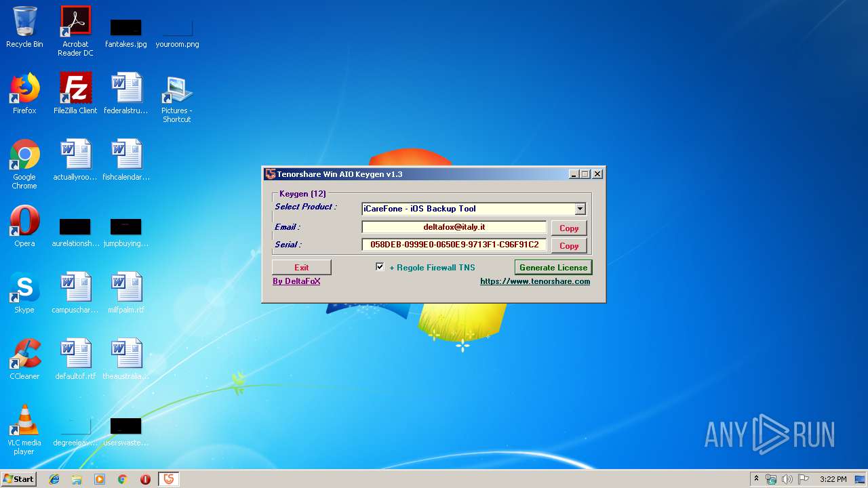Screen dimensions: 868x488
Task: Open Windows Explorer from the taskbar
Action: point(77,479)
